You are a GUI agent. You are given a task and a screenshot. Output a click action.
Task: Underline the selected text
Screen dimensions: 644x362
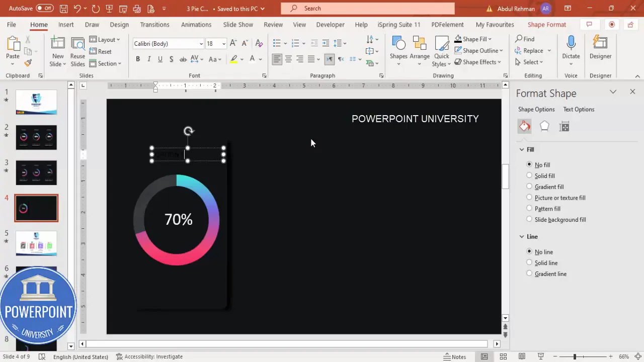[160, 59]
